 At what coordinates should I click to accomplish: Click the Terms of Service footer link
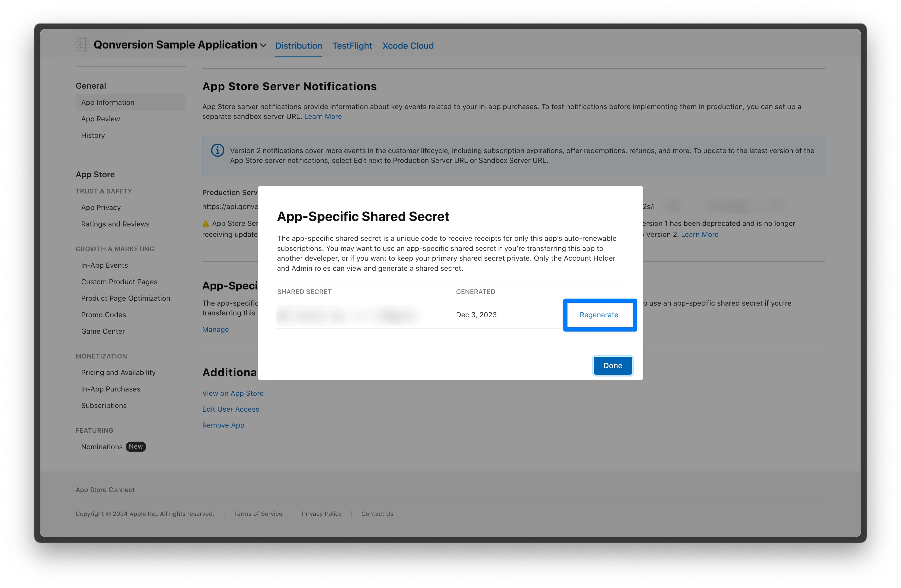coord(258,513)
